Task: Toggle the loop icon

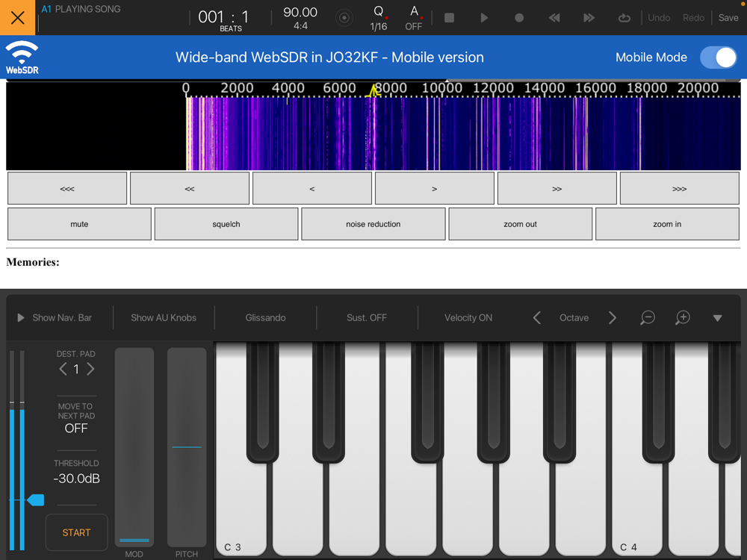Action: coord(624,18)
